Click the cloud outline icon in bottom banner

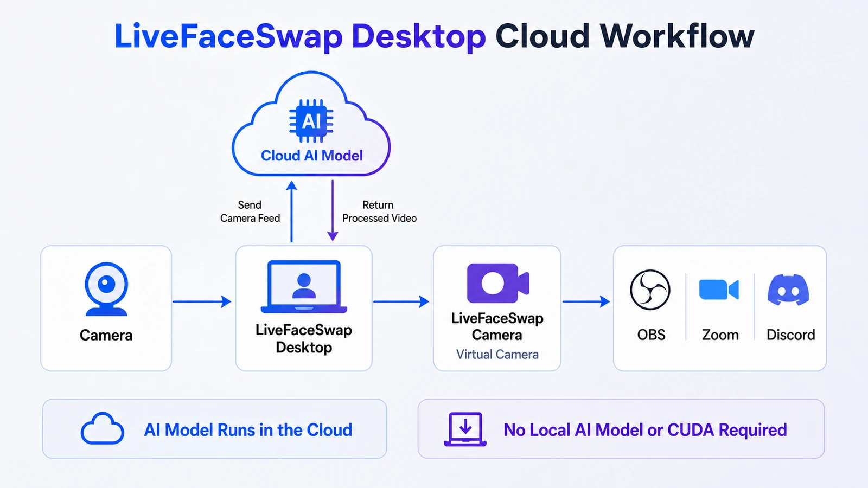click(x=102, y=429)
